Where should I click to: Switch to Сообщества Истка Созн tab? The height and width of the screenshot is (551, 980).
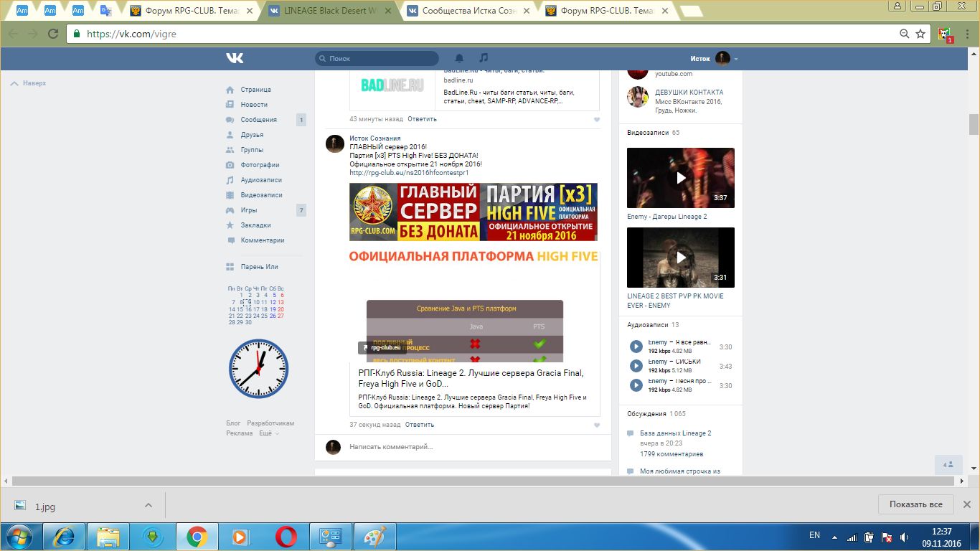coord(469,11)
